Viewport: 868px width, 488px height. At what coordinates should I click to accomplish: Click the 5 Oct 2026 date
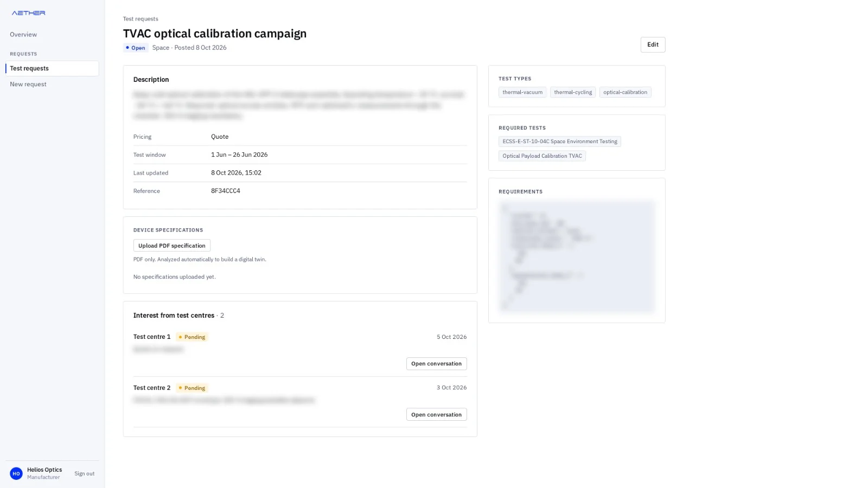[x=451, y=337]
